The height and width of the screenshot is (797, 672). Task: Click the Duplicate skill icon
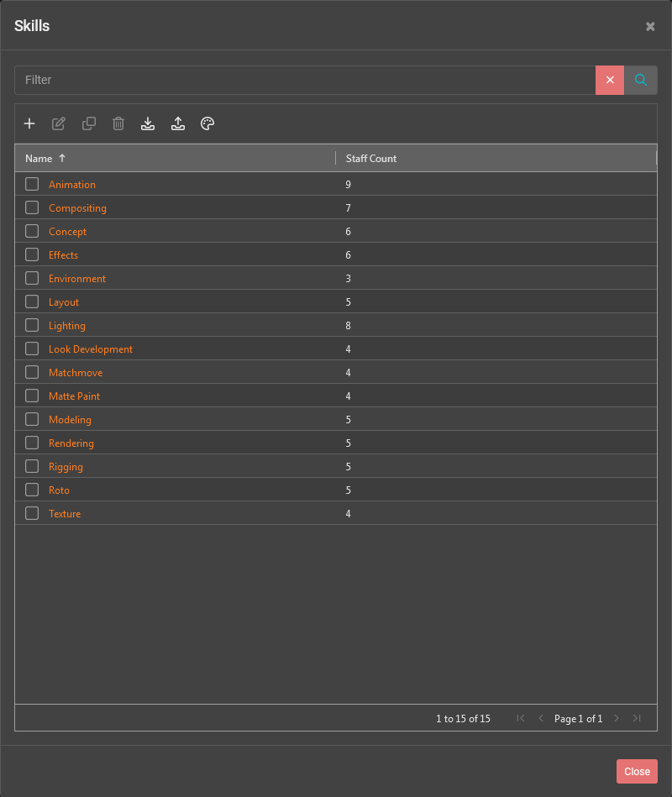88,123
